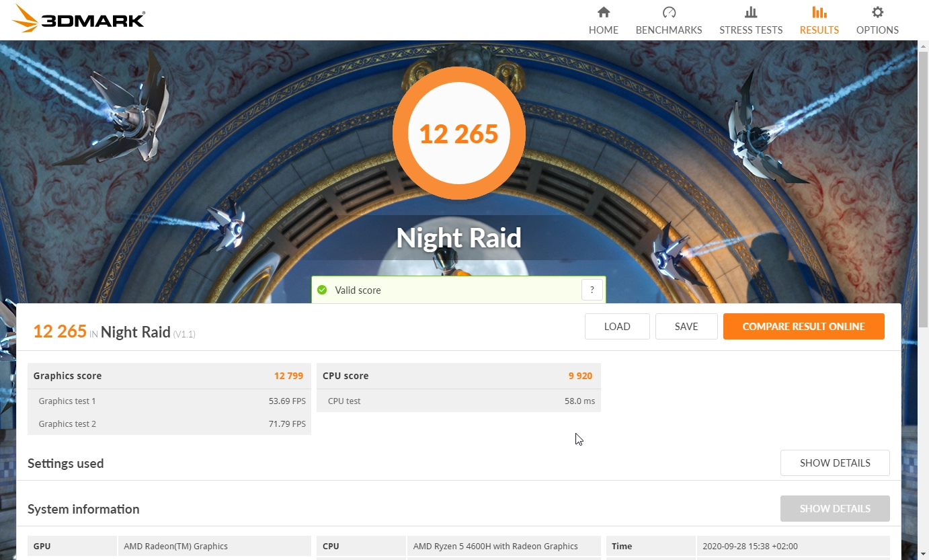The image size is (929, 560).
Task: Click the green valid score checkmark icon
Action: point(322,290)
